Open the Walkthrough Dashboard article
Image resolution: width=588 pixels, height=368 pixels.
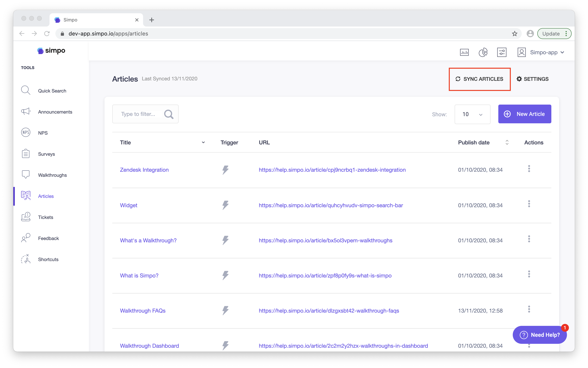149,346
